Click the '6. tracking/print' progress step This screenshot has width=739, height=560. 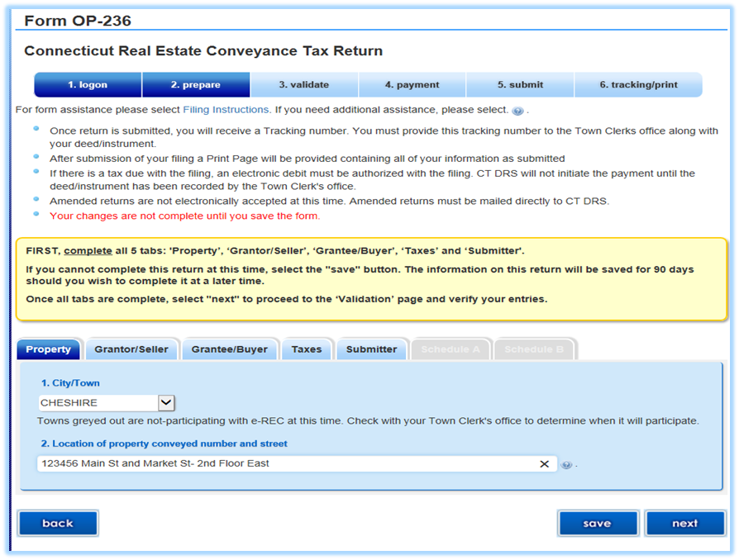tap(638, 85)
